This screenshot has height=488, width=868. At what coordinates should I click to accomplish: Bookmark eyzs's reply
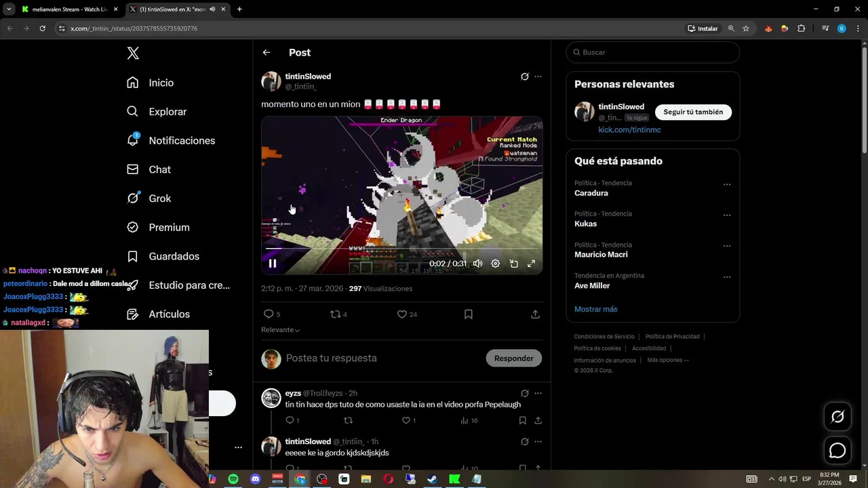[x=523, y=421]
